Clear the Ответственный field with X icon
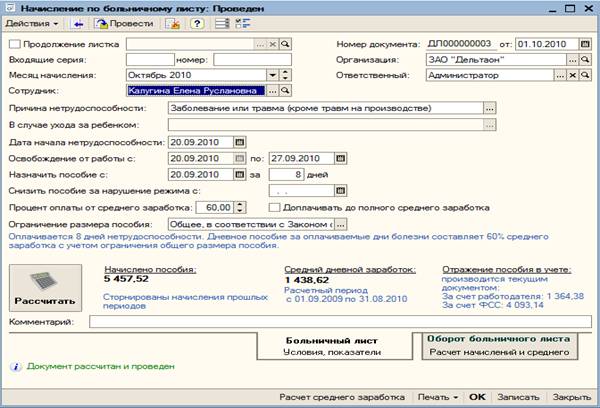 coord(571,75)
